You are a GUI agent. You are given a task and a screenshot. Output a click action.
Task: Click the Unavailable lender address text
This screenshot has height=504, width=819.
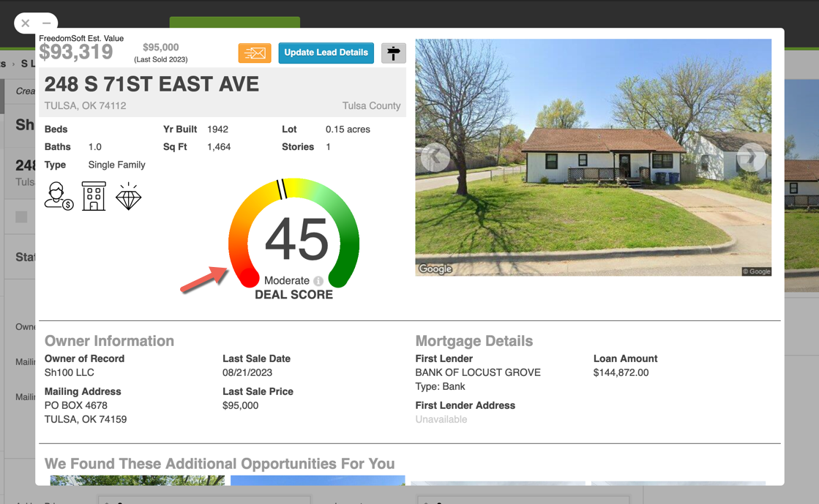pyautogui.click(x=441, y=419)
